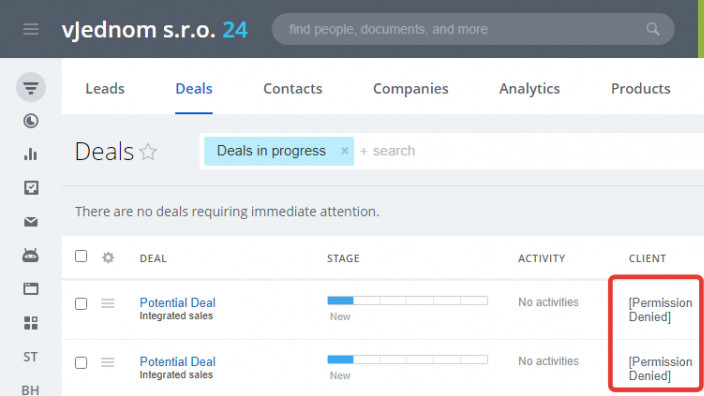Open row menu for first Potential Deal
704x396 pixels.
click(108, 304)
